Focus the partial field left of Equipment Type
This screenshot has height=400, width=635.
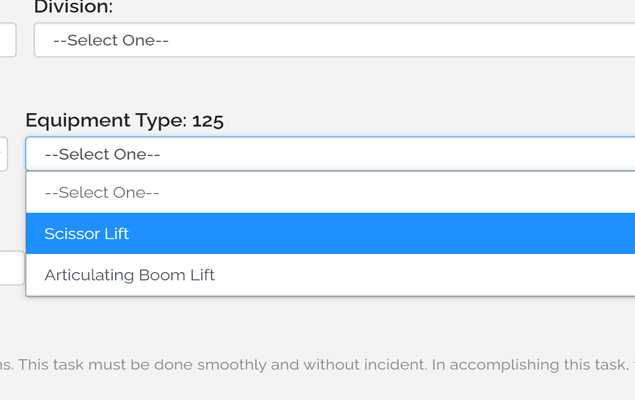pyautogui.click(x=3, y=154)
